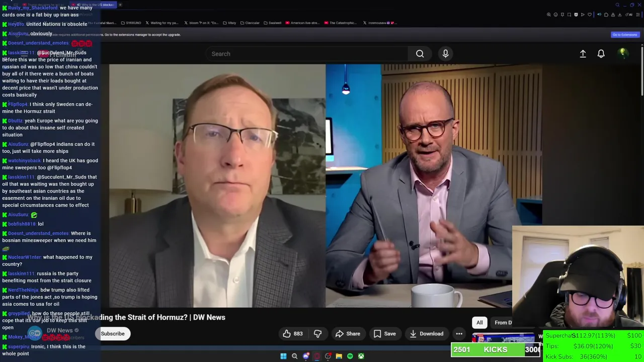Image resolution: width=644 pixels, height=362 pixels.
Task: Open Spotify from taskbar
Action: tap(350, 356)
